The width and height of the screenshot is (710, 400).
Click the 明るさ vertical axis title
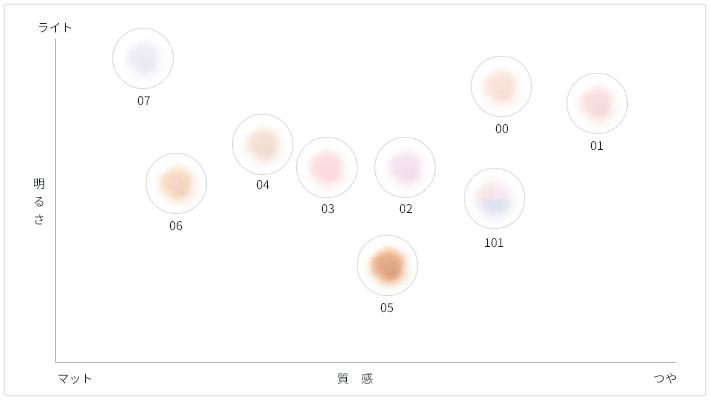pyautogui.click(x=39, y=201)
